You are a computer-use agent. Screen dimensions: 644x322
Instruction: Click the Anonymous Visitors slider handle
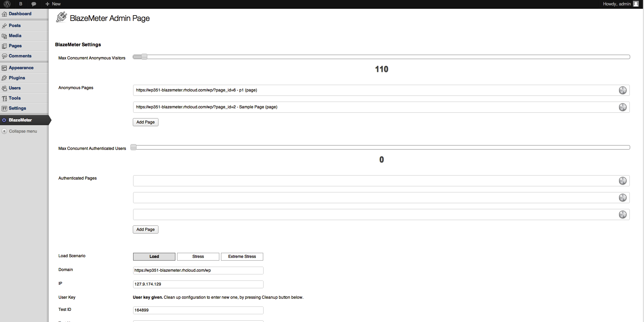(x=144, y=57)
